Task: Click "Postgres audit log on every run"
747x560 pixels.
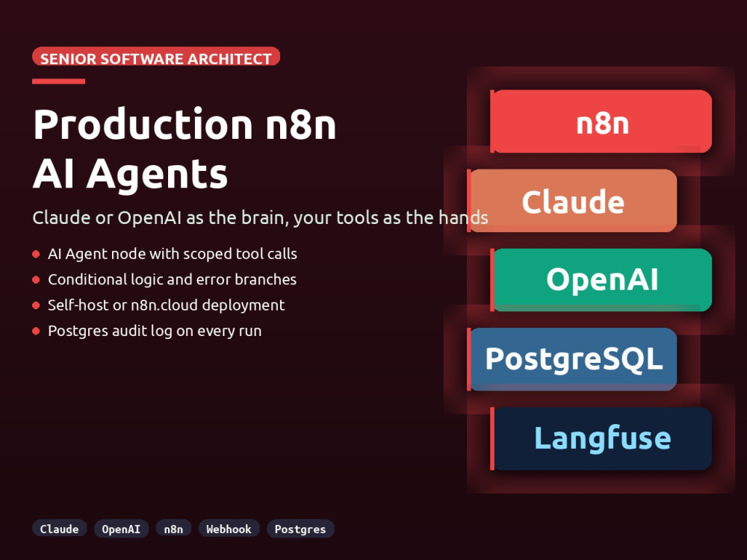Action: pos(155,331)
